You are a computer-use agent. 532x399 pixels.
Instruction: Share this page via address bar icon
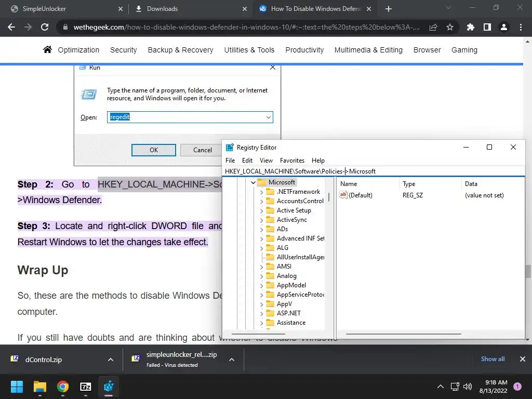coord(433,27)
